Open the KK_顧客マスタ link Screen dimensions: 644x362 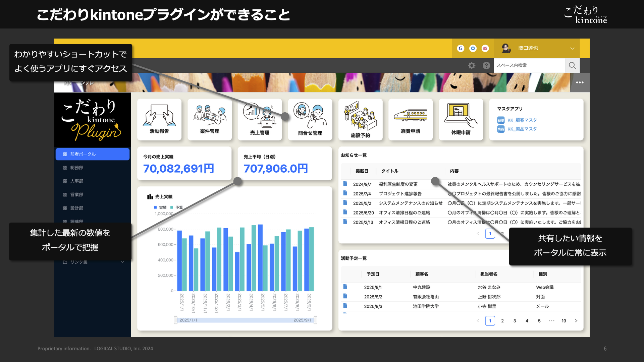coord(522,120)
